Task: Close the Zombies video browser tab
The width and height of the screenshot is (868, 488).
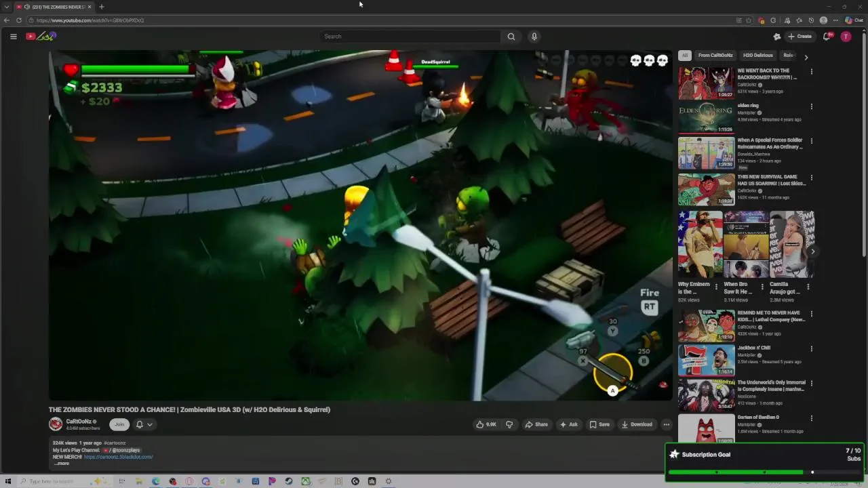Action: coord(89,7)
